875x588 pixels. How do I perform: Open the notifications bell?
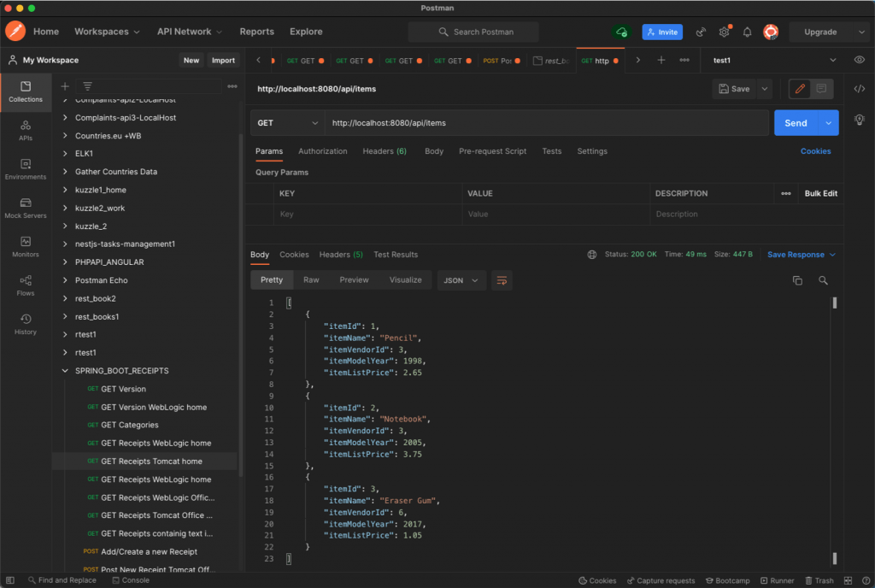pyautogui.click(x=747, y=32)
